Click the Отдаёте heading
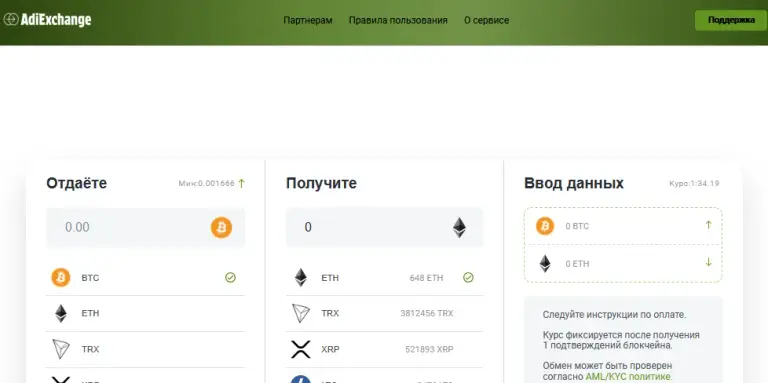This screenshot has width=768, height=383. click(76, 183)
